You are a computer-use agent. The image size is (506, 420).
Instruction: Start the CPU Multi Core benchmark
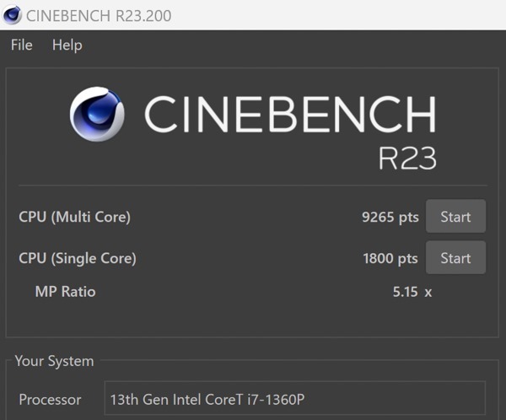click(x=455, y=216)
